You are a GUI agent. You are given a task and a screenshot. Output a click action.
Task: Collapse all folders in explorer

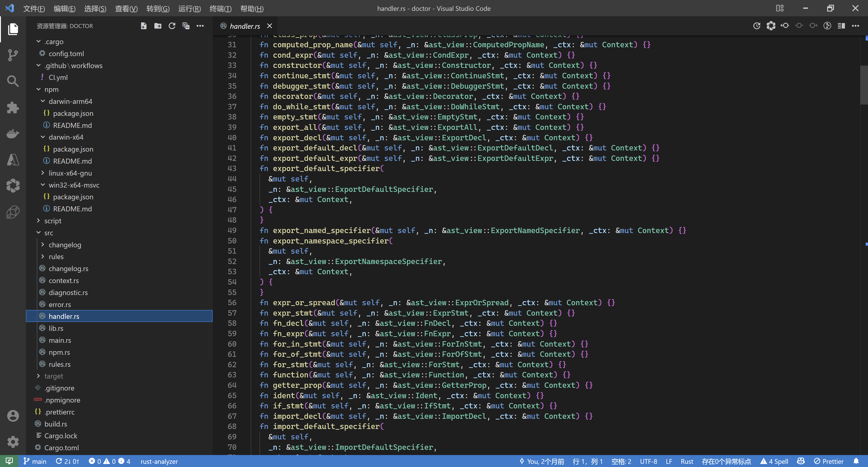coord(186,26)
